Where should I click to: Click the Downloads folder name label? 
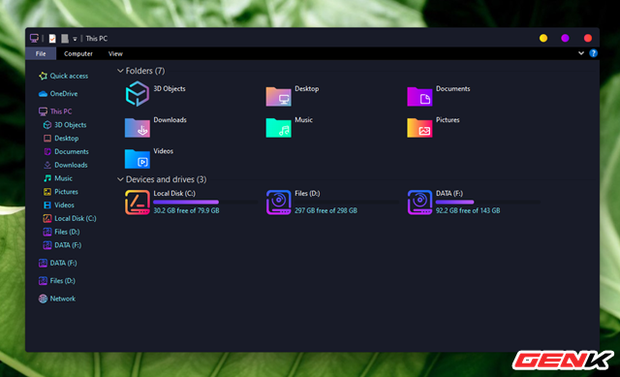(170, 120)
